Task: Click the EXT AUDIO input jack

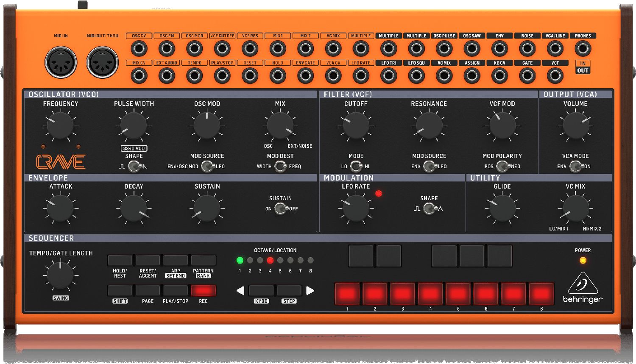Action: pos(167,76)
